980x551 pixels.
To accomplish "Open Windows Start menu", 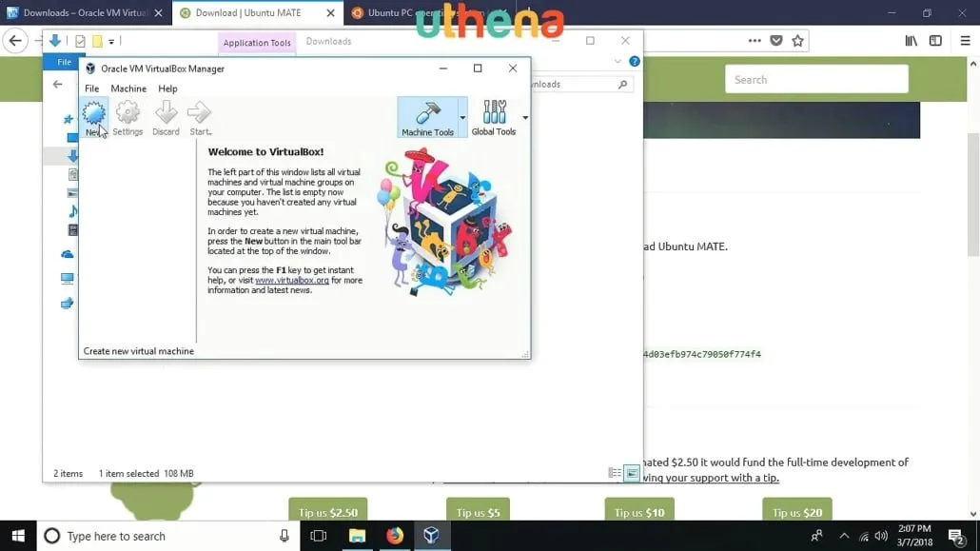I will (x=18, y=536).
